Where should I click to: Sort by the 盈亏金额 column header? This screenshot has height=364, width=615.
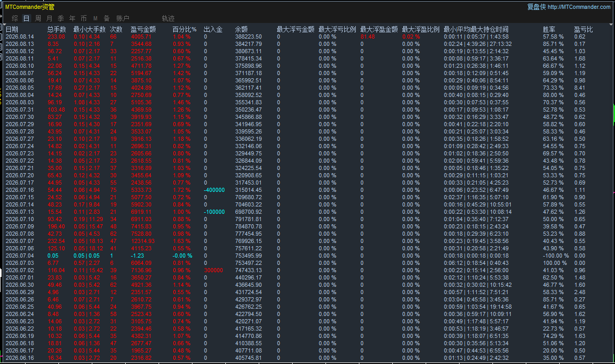[143, 29]
